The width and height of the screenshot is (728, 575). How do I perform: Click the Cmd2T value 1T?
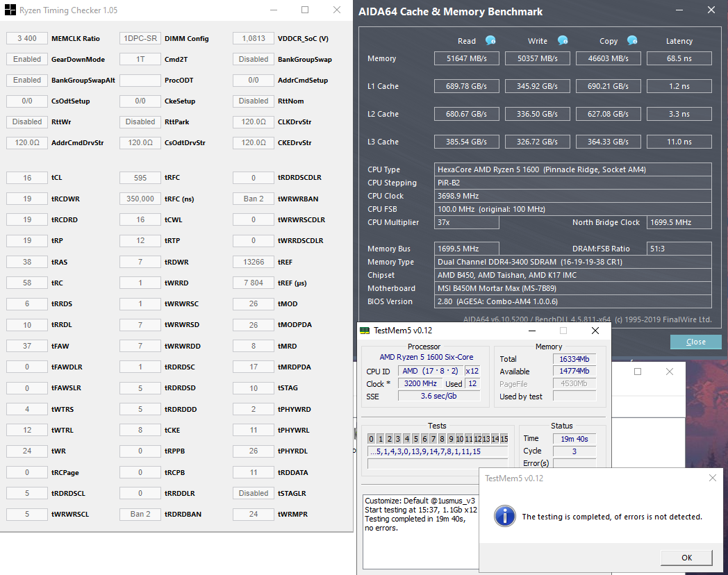click(x=140, y=60)
